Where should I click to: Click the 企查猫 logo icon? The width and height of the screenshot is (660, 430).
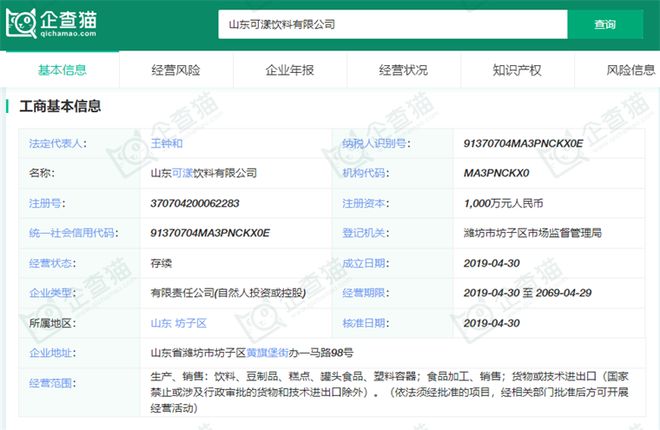(21, 24)
